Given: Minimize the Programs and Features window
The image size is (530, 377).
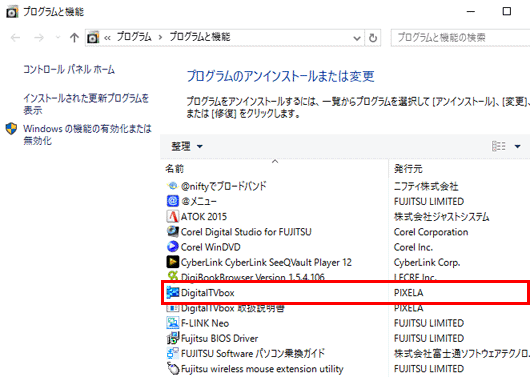Looking at the screenshot, I should [x=471, y=11].
